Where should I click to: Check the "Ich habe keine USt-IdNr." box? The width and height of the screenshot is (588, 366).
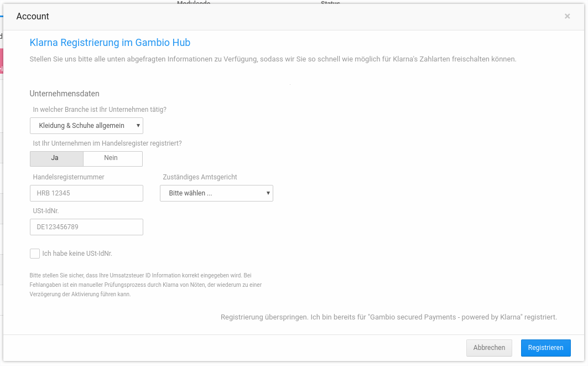tap(35, 253)
